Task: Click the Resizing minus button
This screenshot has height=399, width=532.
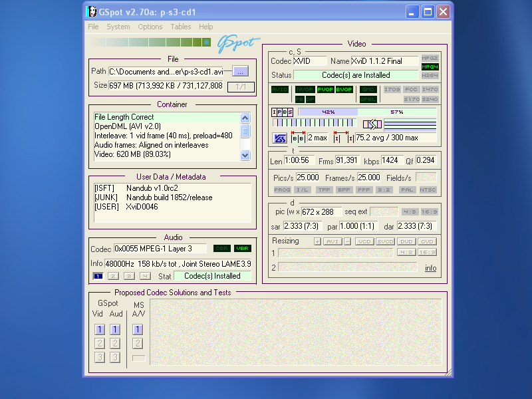Action: point(347,241)
